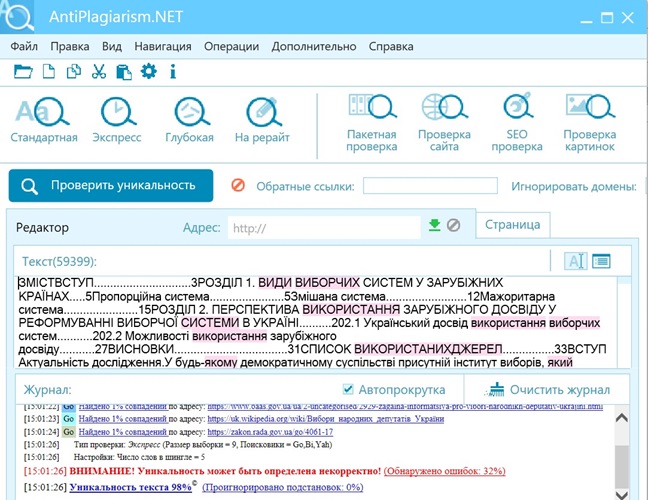Switch to list view icon in text panel
Screen dimensions: 648x500
[601, 261]
